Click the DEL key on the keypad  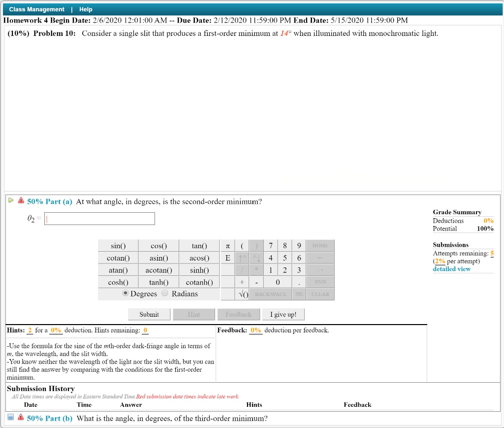[x=299, y=294]
